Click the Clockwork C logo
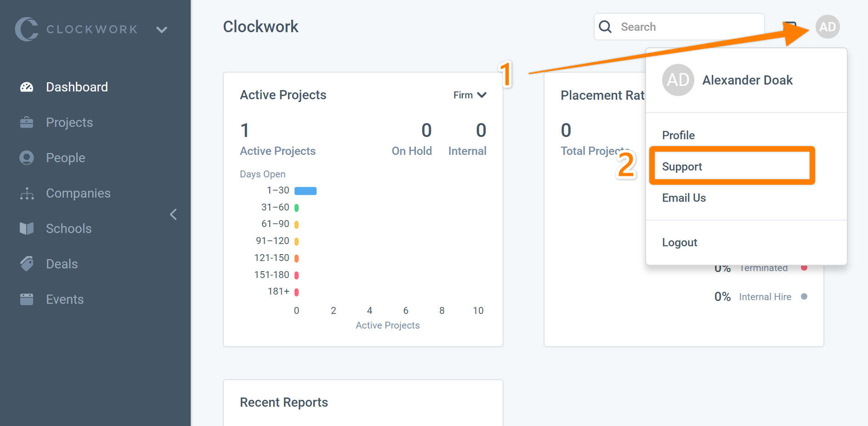868x426 pixels. [x=27, y=29]
